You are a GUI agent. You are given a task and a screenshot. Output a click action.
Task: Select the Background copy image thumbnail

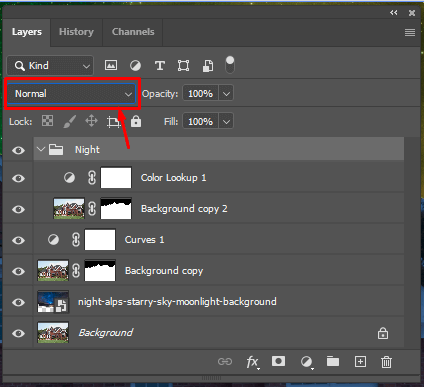pos(53,271)
